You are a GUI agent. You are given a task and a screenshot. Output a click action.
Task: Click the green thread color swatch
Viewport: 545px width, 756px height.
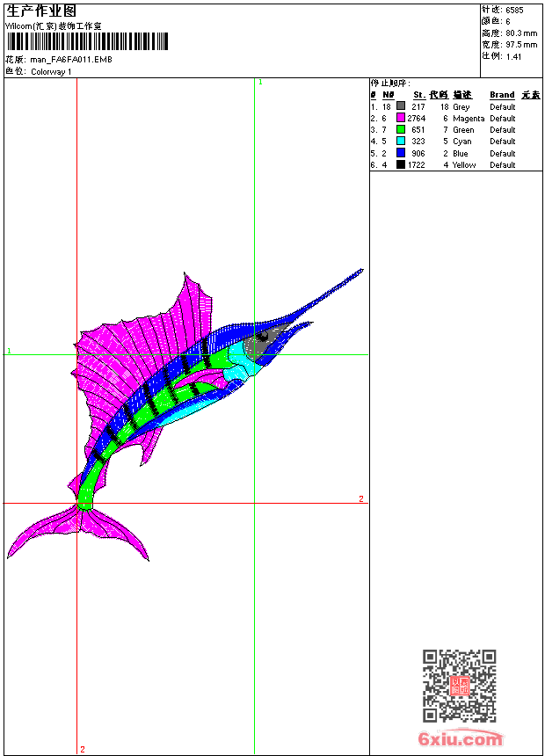[401, 129]
